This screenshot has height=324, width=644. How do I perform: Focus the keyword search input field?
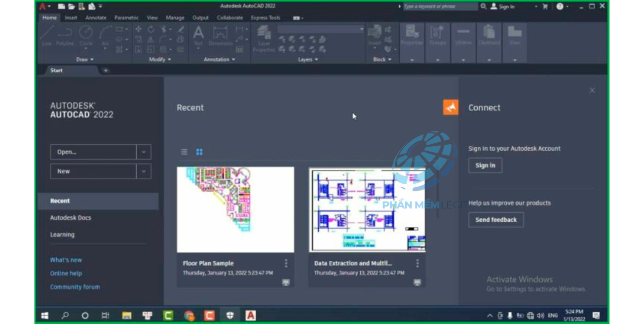coord(440,6)
